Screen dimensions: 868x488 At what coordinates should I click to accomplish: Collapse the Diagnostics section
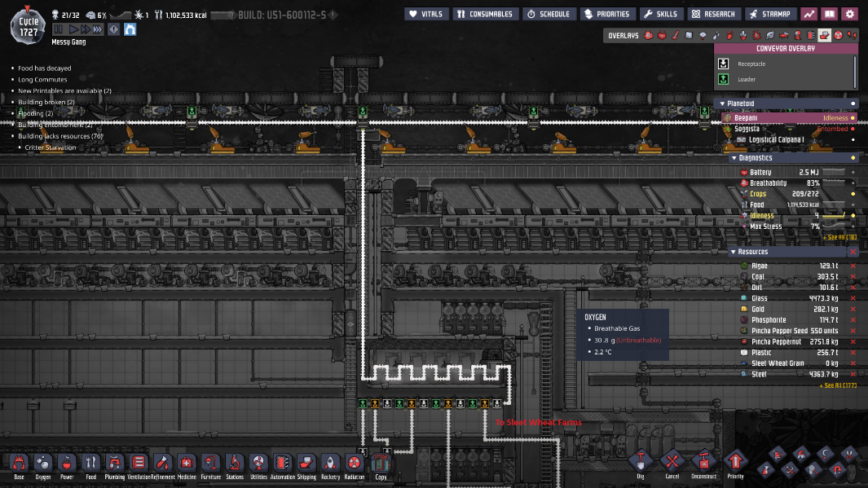734,158
